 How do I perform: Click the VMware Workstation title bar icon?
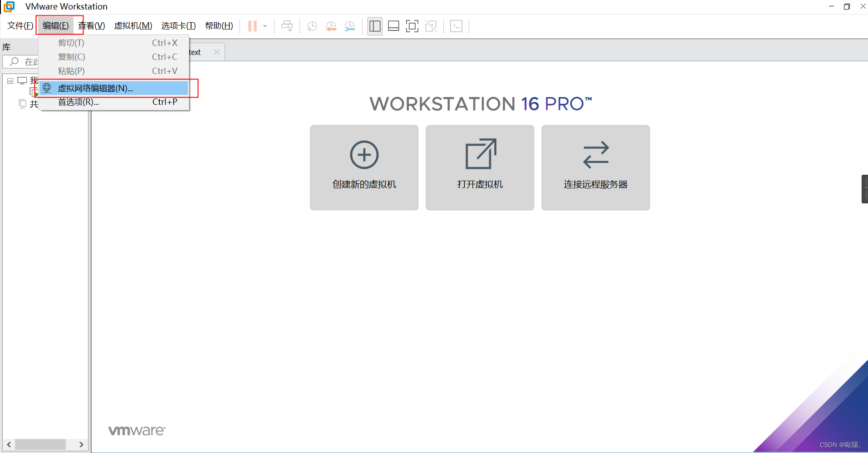[9, 6]
